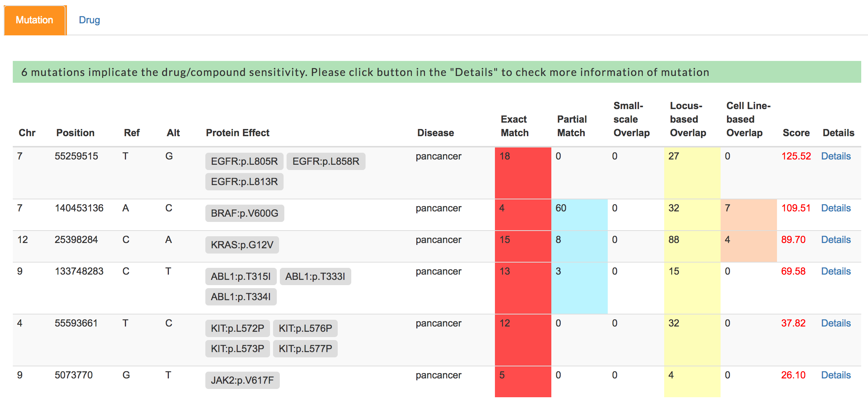Image resolution: width=868 pixels, height=404 pixels.
Task: Click the KIT:p.L576P protein tag
Action: point(305,328)
